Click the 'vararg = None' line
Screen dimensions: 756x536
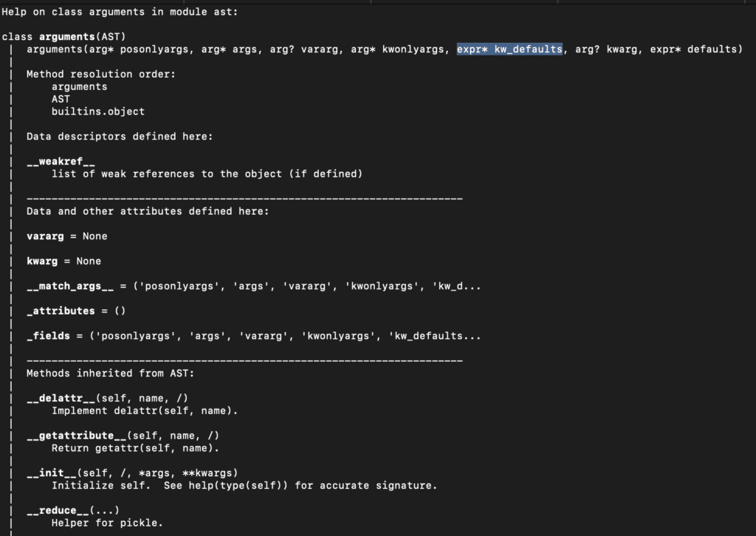(67, 236)
